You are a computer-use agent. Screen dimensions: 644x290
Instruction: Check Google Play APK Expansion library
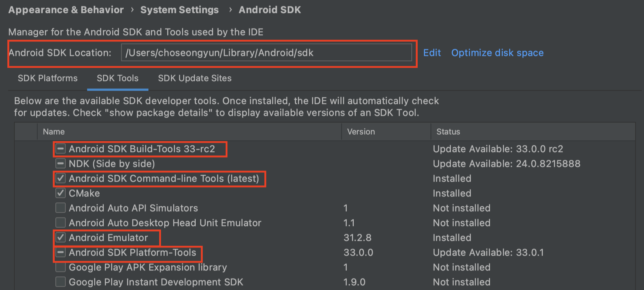[61, 267]
